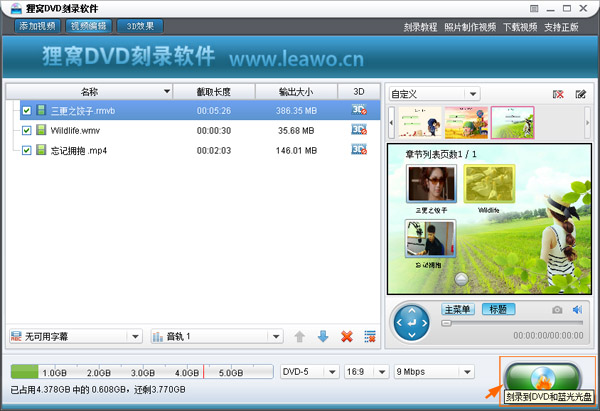The image size is (600, 411).
Task: Click the 3D效果 toolbar button
Action: pos(140,26)
